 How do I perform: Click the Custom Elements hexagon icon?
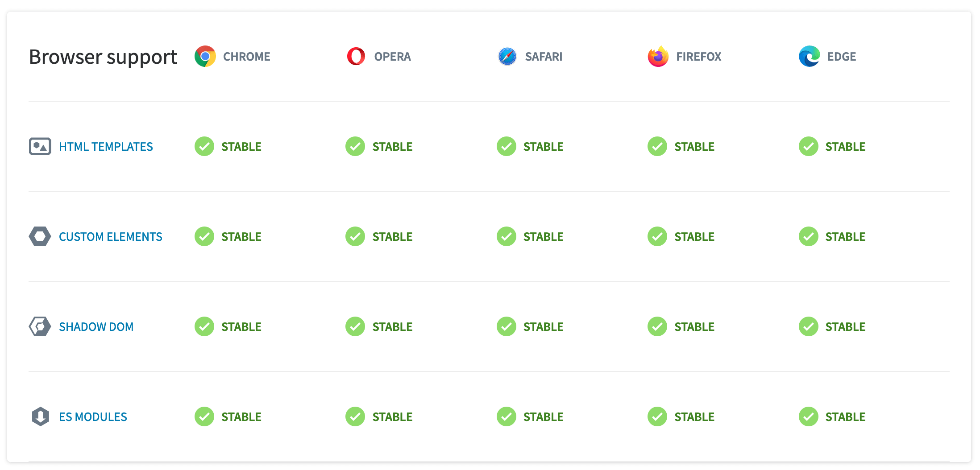[x=40, y=237]
